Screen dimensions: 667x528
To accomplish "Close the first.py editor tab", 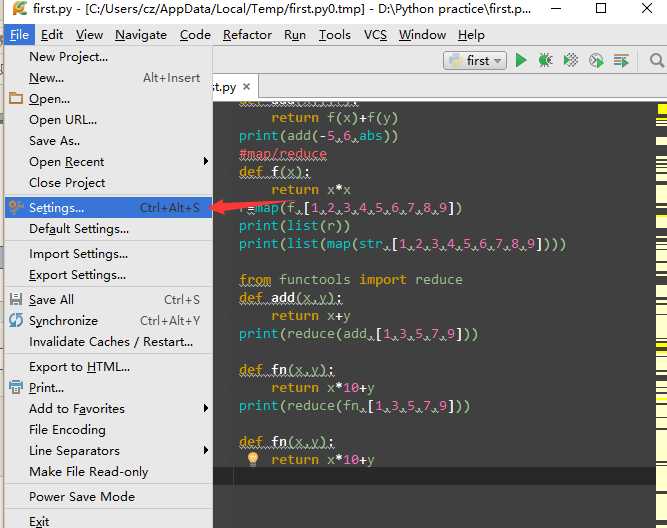I will [246, 87].
